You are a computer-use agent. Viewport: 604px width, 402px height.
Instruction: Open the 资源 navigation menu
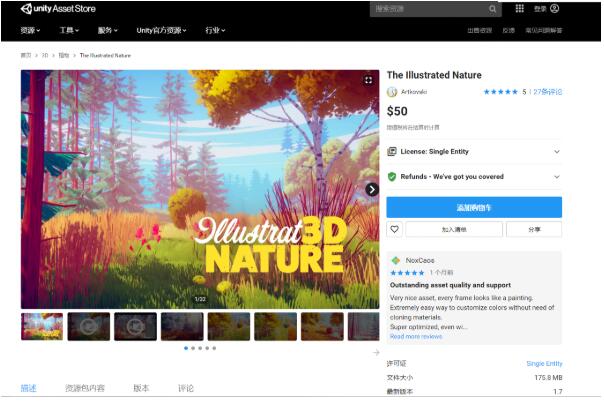point(30,30)
